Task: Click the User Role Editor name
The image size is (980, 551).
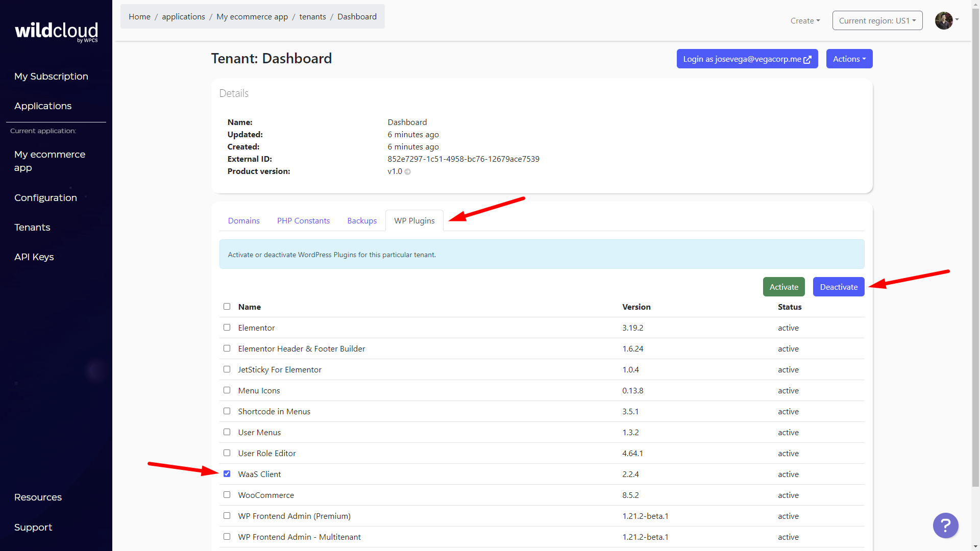Action: [266, 453]
